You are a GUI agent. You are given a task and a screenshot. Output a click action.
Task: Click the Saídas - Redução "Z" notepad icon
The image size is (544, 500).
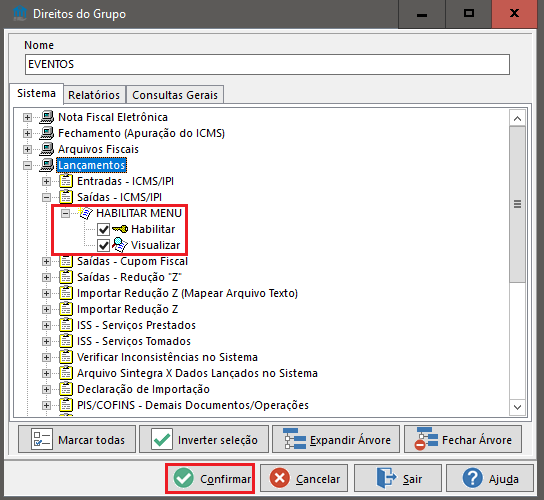66,277
